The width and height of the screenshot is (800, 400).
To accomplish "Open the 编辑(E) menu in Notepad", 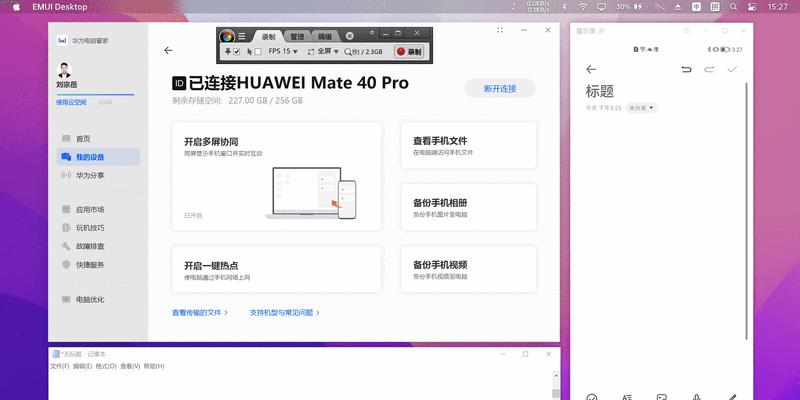I will pos(83,366).
